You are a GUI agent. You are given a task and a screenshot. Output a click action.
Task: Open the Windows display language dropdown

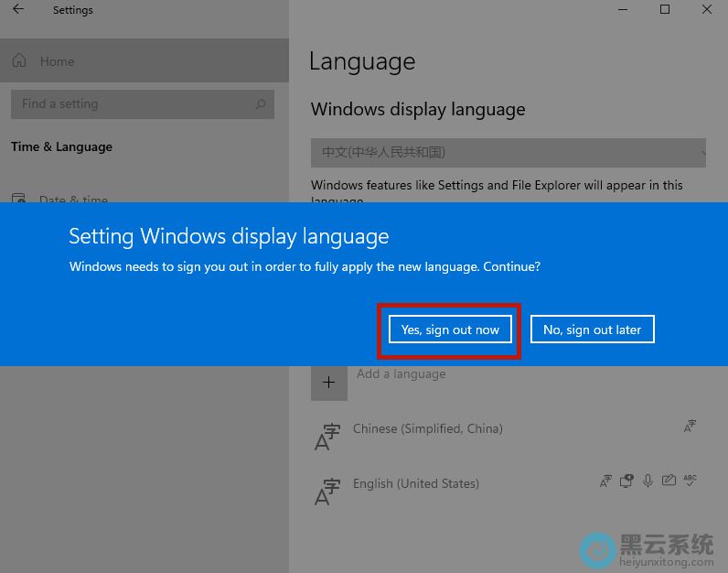509,152
